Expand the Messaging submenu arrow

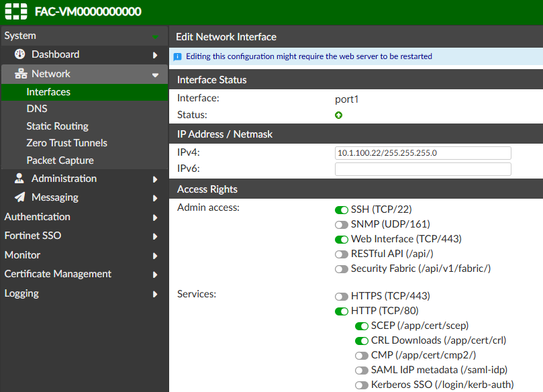pos(155,198)
